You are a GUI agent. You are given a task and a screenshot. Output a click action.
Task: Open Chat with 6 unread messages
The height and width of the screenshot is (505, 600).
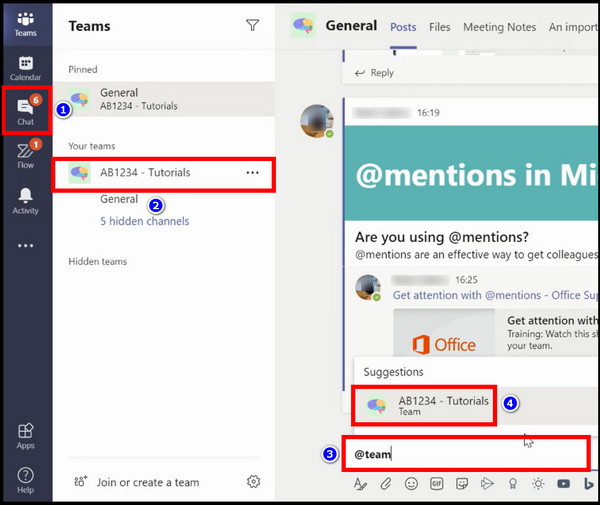[26, 111]
